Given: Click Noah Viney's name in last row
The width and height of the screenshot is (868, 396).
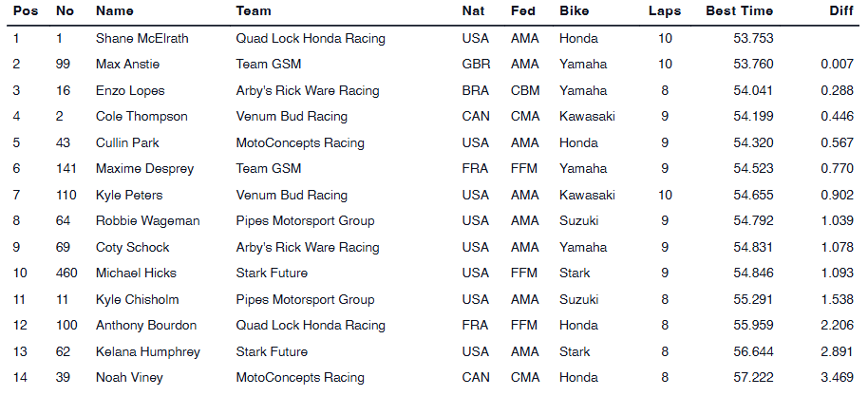Looking at the screenshot, I should pyautogui.click(x=126, y=378).
